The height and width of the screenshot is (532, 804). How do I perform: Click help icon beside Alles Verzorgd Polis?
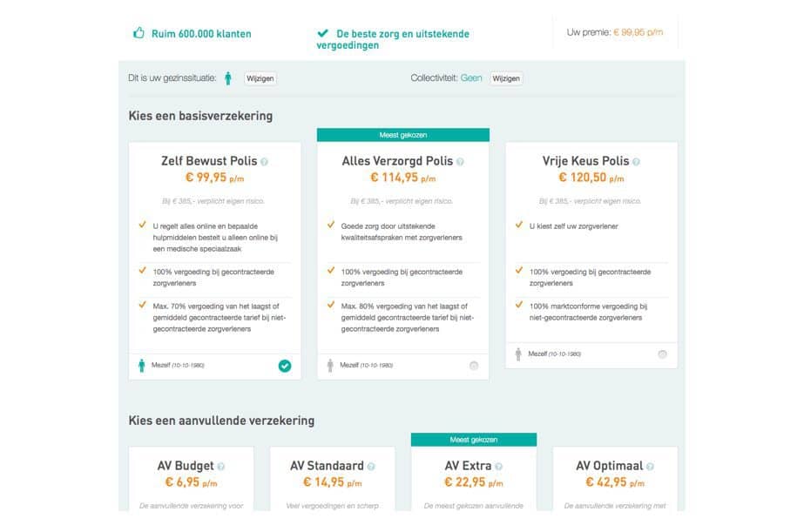[x=460, y=162]
